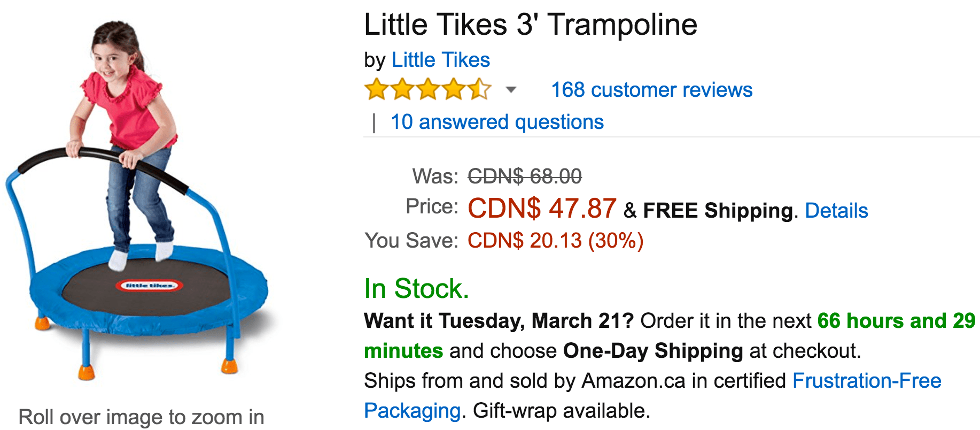Select the product title Little Tikes 3' Trampoline
This screenshot has width=980, height=430.
tap(531, 25)
